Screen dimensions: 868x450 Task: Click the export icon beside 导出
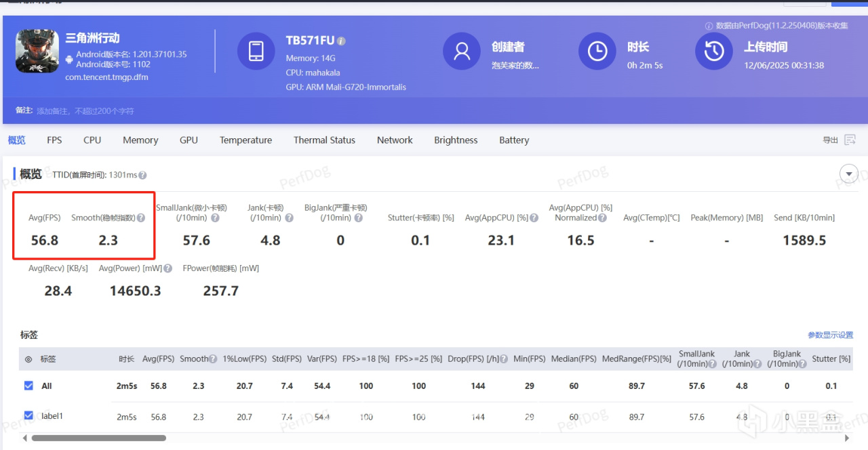[x=850, y=140]
